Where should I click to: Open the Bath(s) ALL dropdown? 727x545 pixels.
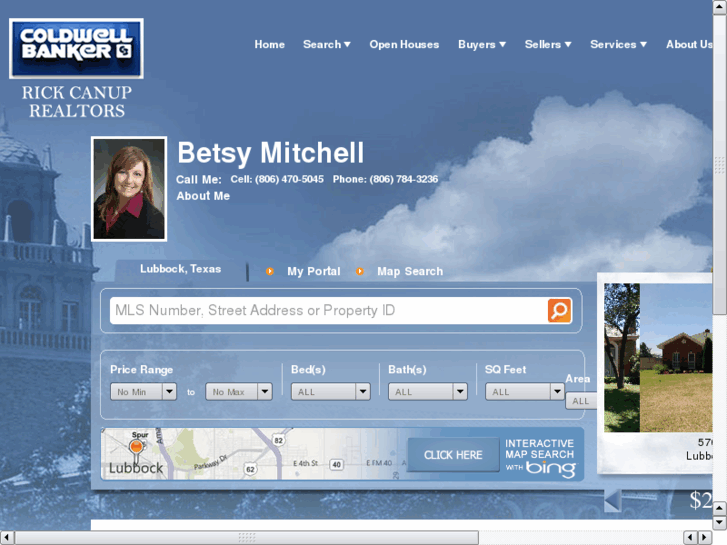[427, 392]
